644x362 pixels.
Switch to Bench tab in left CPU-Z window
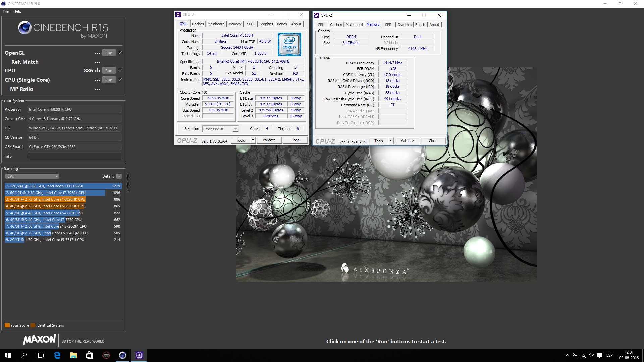pyautogui.click(x=282, y=24)
